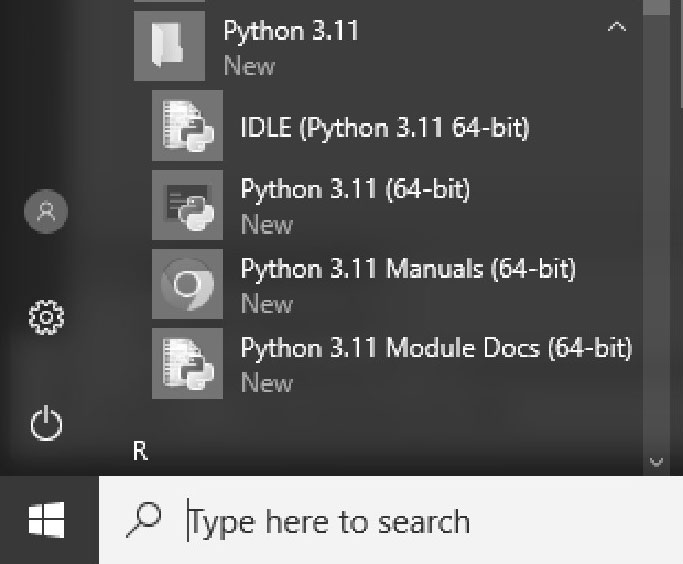Click the Python 3.11 folder icon
This screenshot has width=683, height=564.
click(x=169, y=46)
